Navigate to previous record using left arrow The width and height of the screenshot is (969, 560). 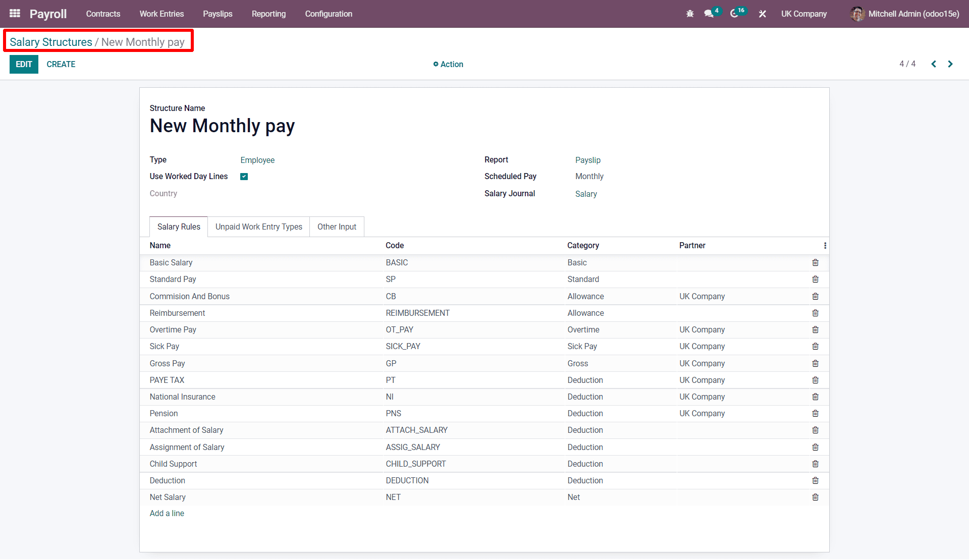point(934,64)
